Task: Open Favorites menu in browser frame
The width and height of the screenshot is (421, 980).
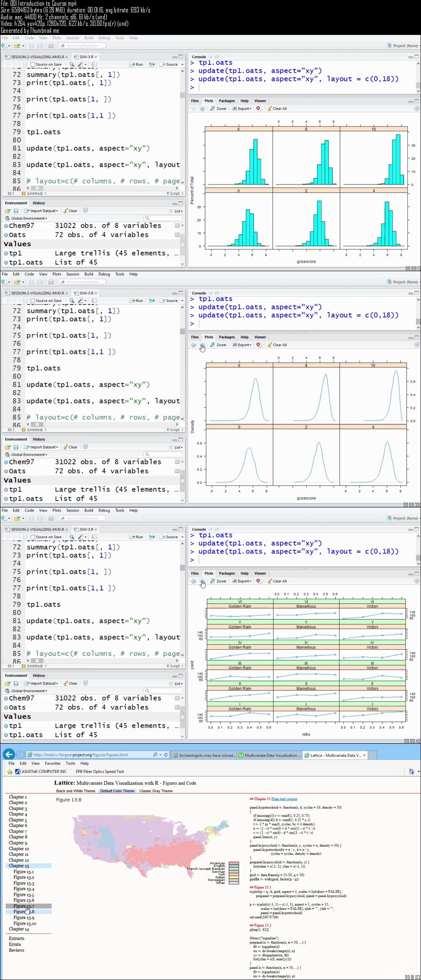Action: click(53, 763)
